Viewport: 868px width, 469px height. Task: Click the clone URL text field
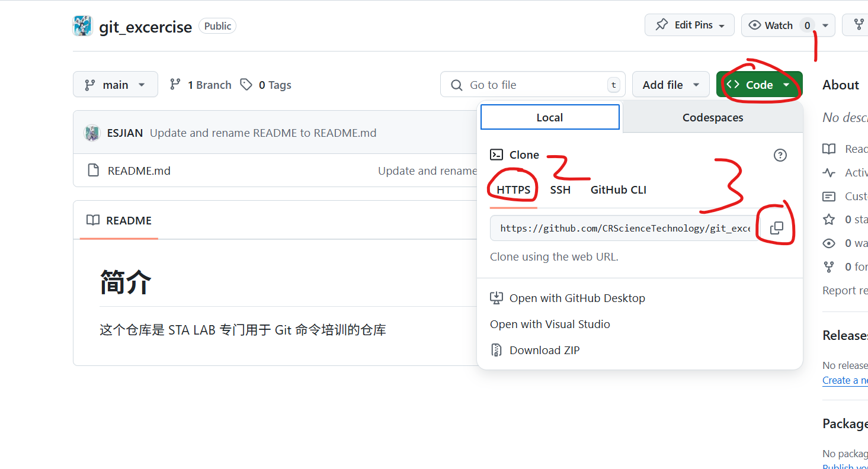pyautogui.click(x=624, y=228)
